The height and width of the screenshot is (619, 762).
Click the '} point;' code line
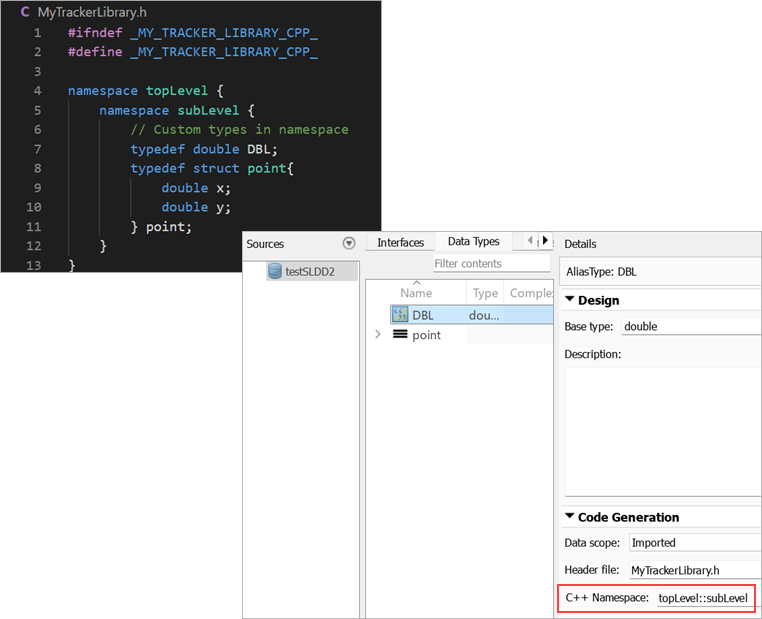tap(161, 227)
